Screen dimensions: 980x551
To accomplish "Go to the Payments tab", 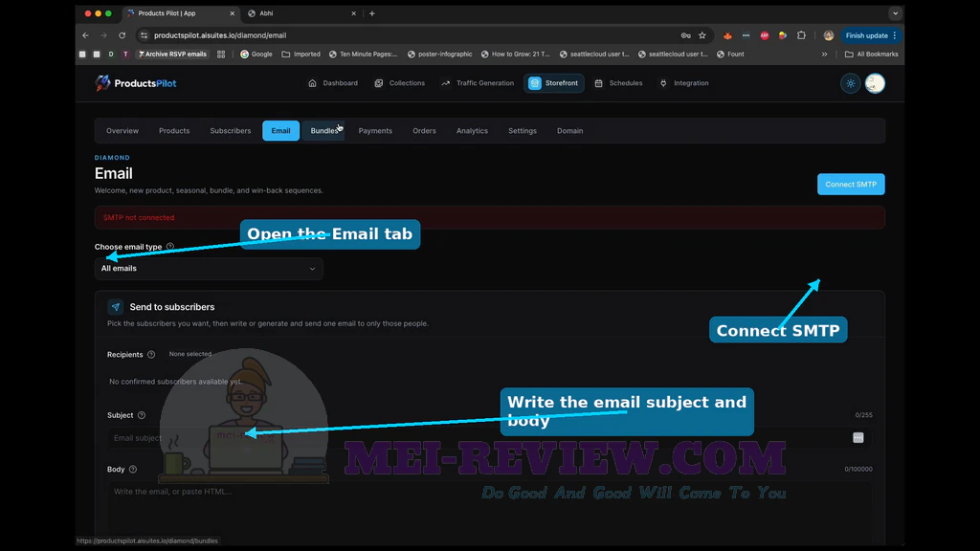I will pos(375,130).
